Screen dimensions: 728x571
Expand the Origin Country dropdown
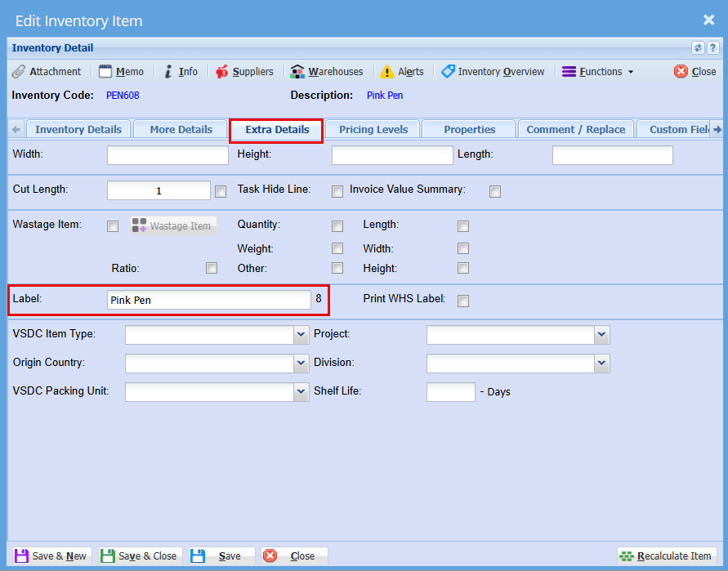(x=300, y=364)
